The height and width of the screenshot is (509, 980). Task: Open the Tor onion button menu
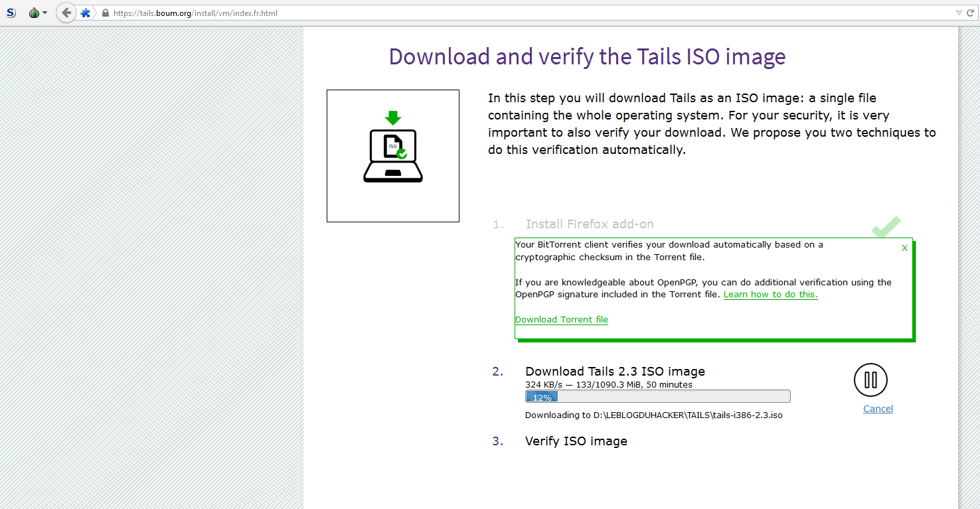38,13
